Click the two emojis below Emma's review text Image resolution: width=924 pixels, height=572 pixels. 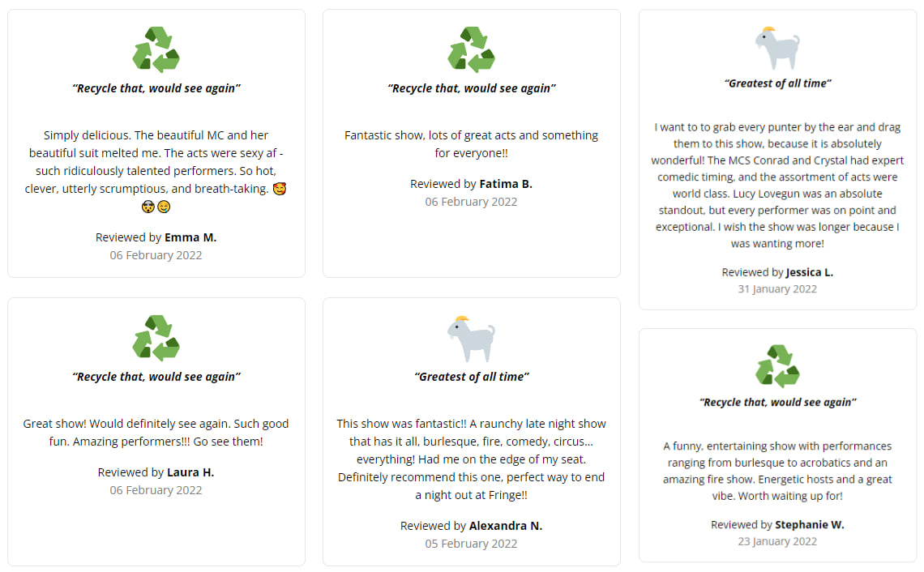156,207
